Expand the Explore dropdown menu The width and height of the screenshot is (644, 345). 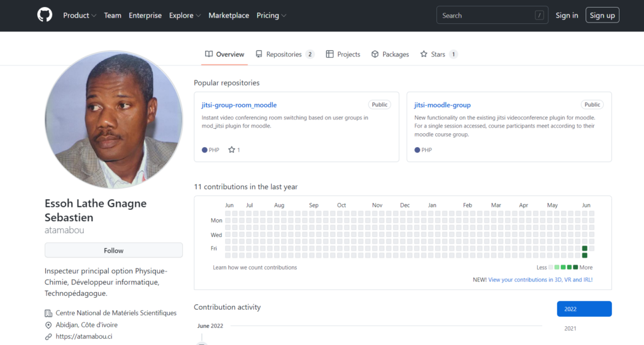coord(185,16)
